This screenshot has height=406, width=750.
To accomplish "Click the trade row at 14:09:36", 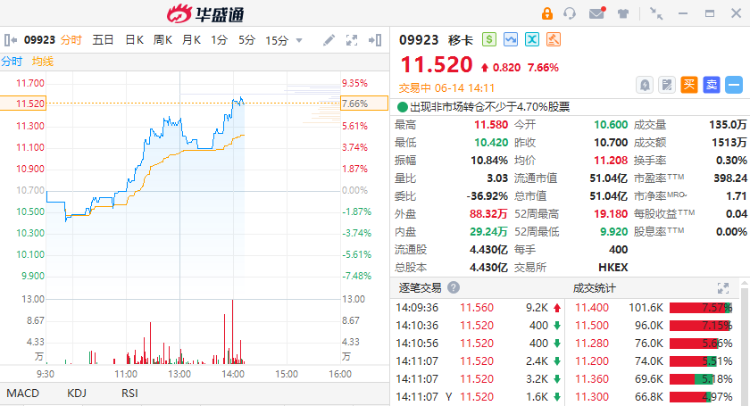I will [x=477, y=307].
